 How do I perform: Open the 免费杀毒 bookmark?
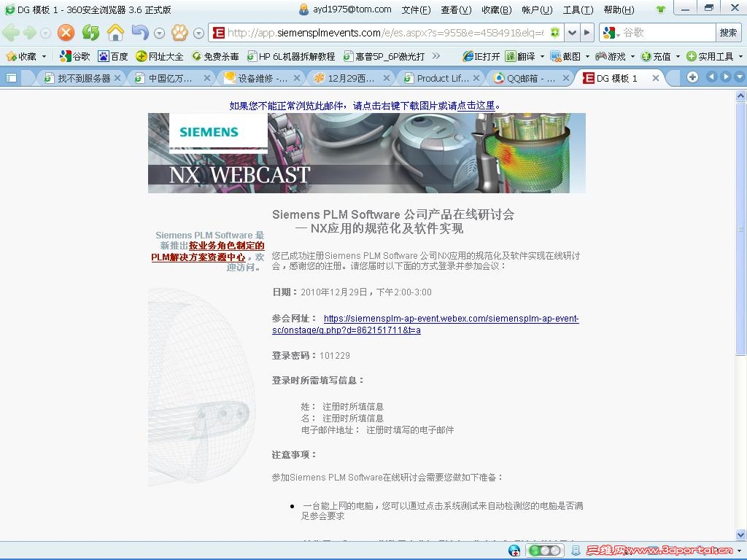pos(215,56)
